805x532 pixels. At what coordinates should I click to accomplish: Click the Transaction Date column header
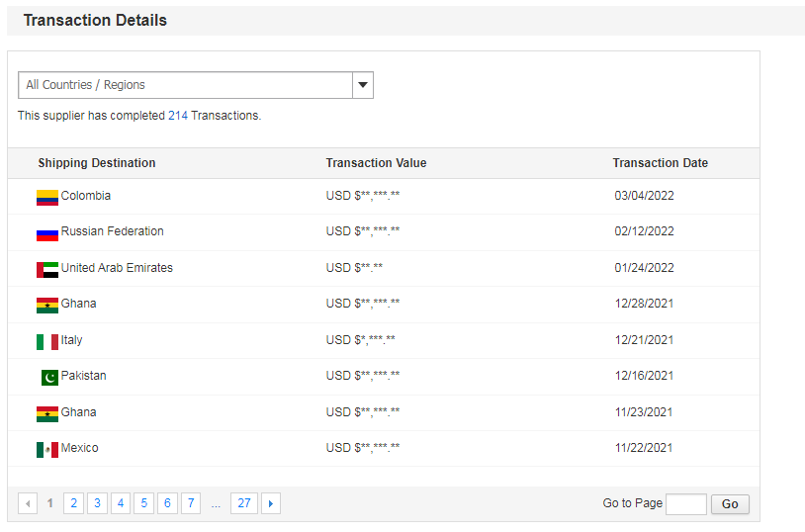point(660,163)
